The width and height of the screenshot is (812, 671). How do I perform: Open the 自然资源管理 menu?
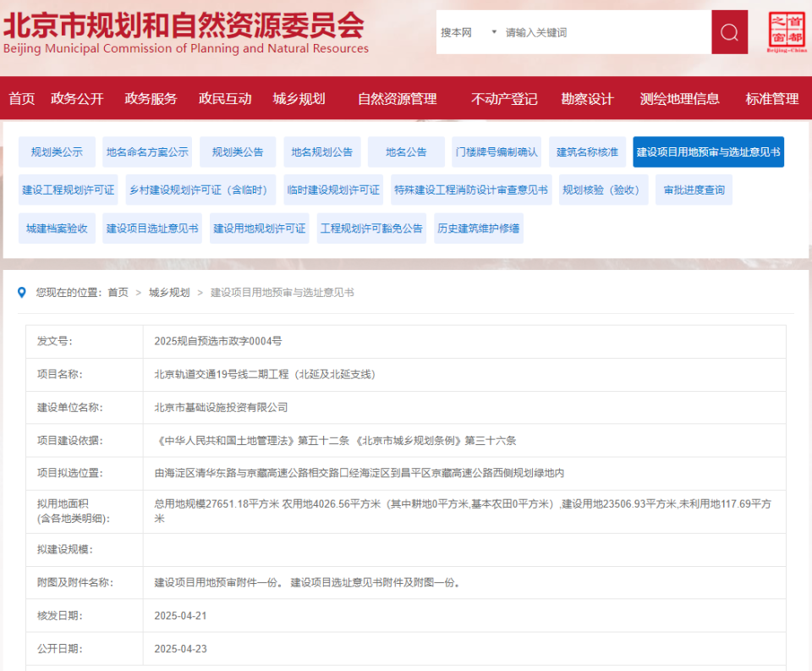click(x=398, y=98)
